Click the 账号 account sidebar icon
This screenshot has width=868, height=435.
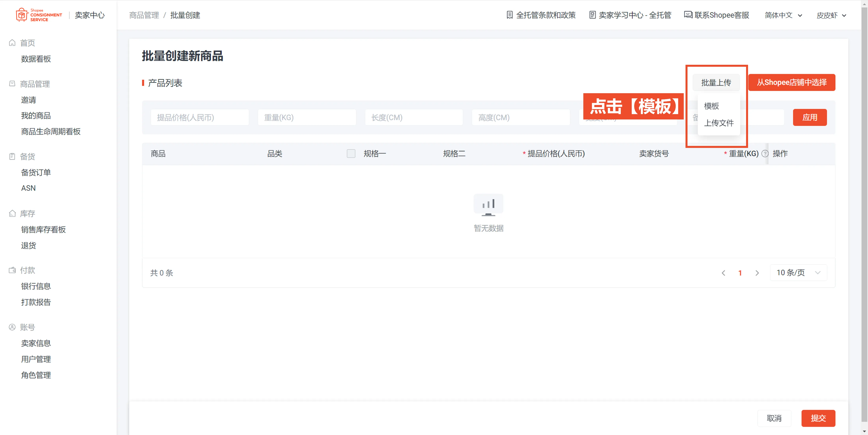[x=12, y=327]
